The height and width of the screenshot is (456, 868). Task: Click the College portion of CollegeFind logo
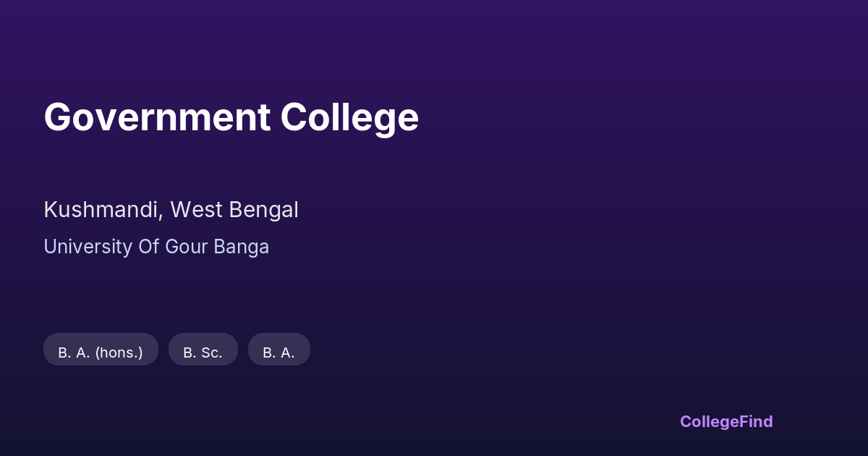point(709,421)
